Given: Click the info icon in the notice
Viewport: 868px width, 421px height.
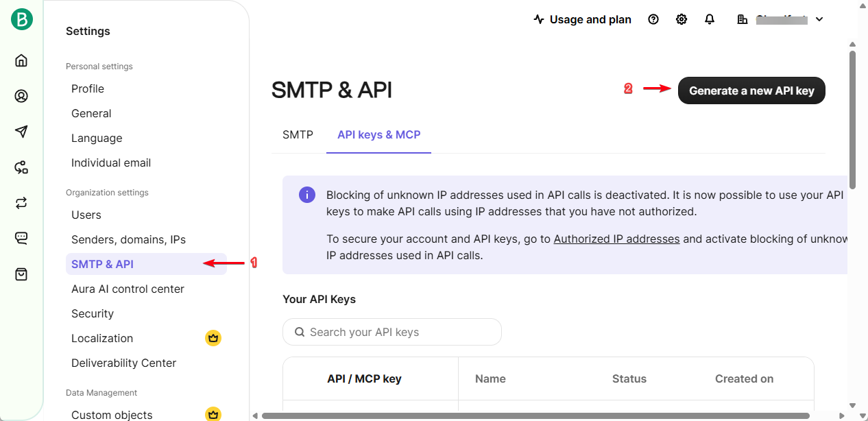Looking at the screenshot, I should (307, 195).
